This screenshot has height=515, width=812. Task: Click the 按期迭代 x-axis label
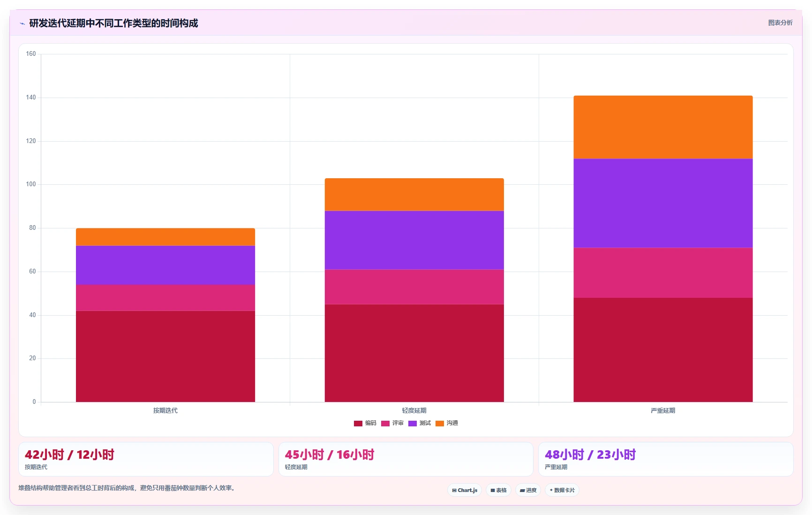pos(165,410)
